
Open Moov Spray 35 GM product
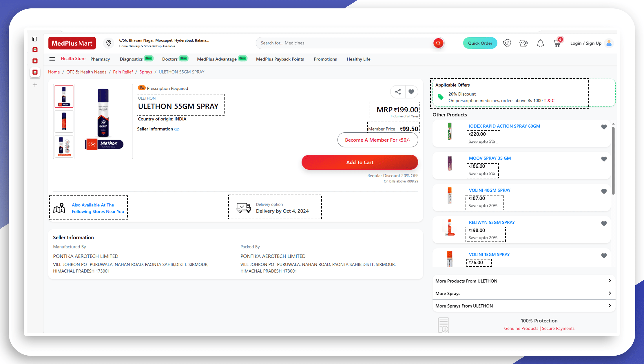pyautogui.click(x=490, y=158)
